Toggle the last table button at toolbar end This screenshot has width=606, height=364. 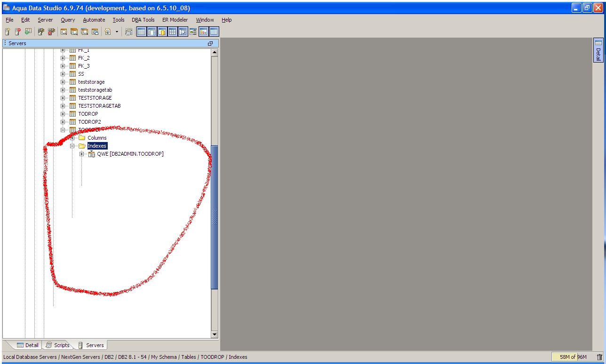pos(214,32)
